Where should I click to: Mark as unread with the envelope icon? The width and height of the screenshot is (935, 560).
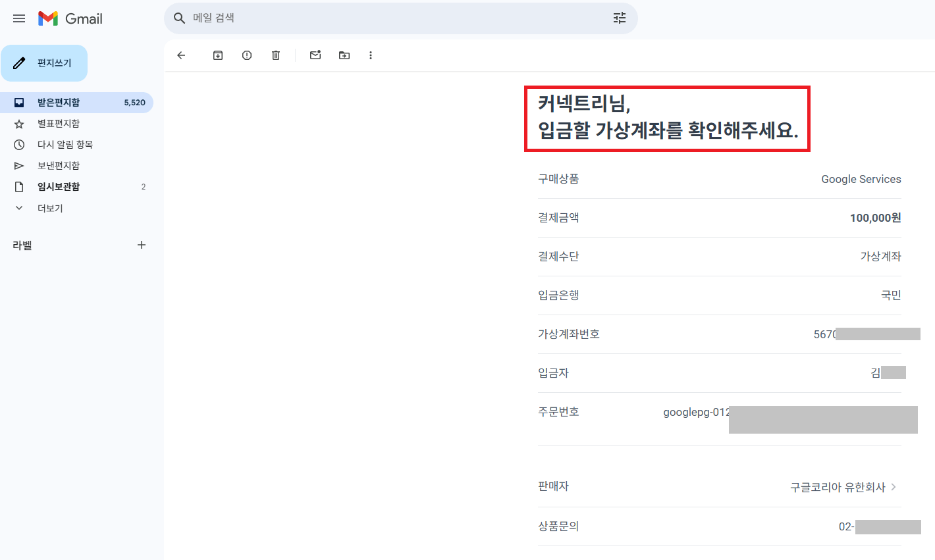pyautogui.click(x=315, y=55)
